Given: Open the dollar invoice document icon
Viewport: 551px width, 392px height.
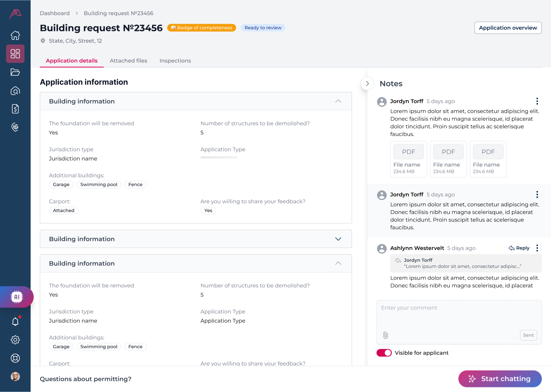Looking at the screenshot, I should tap(15, 109).
